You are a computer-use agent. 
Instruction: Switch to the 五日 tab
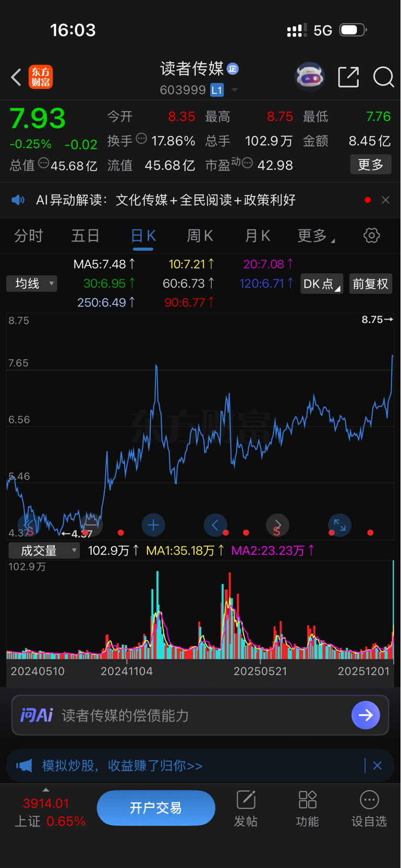click(x=86, y=236)
